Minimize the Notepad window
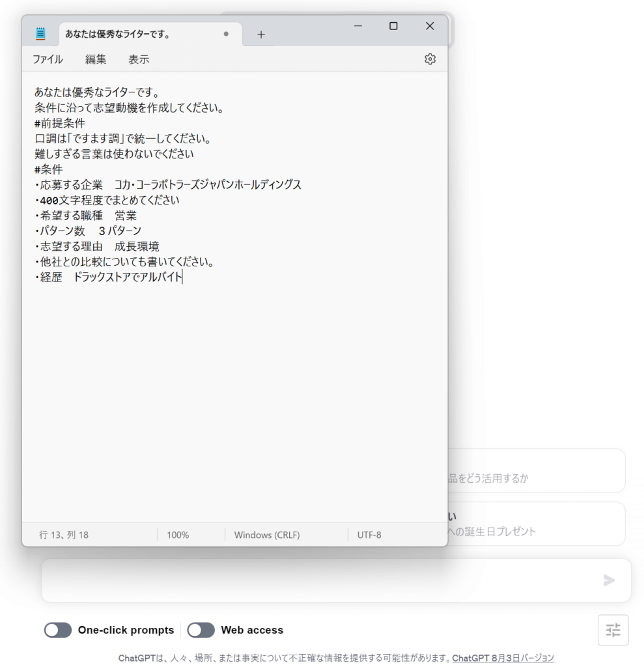Screen dimensions: 644x667 pyautogui.click(x=358, y=26)
